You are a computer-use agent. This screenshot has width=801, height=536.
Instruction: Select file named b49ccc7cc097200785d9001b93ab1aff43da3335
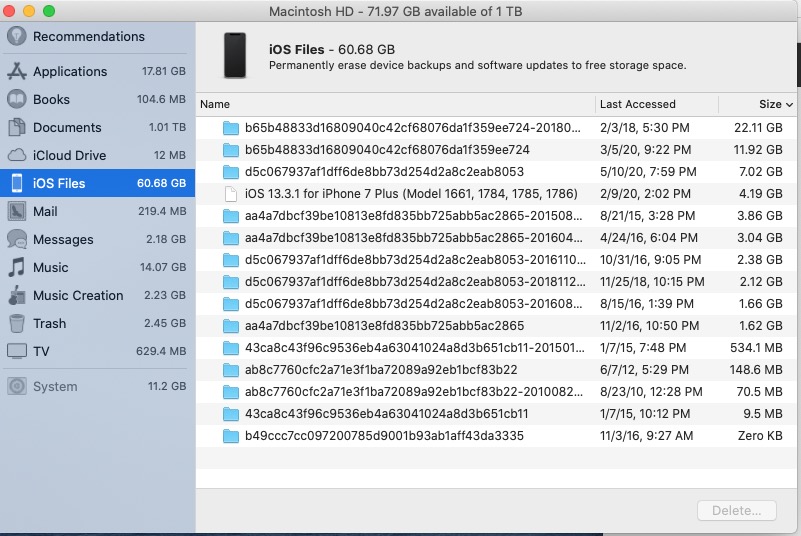coord(384,435)
